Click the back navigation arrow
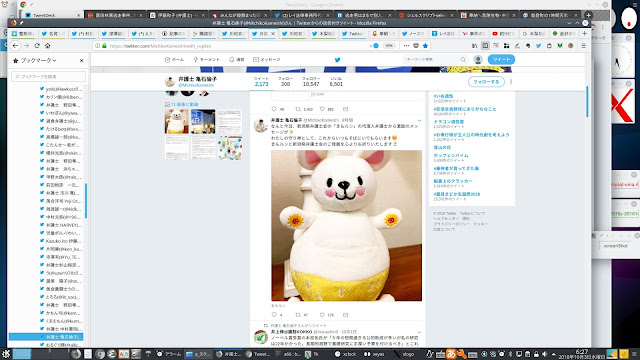Image resolution: width=640 pixels, height=360 pixels. point(16,46)
